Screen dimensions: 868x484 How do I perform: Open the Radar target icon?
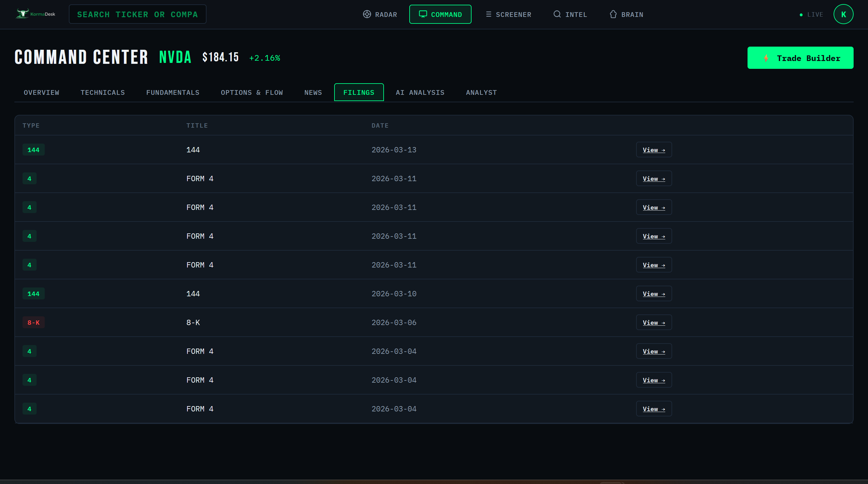coord(367,14)
